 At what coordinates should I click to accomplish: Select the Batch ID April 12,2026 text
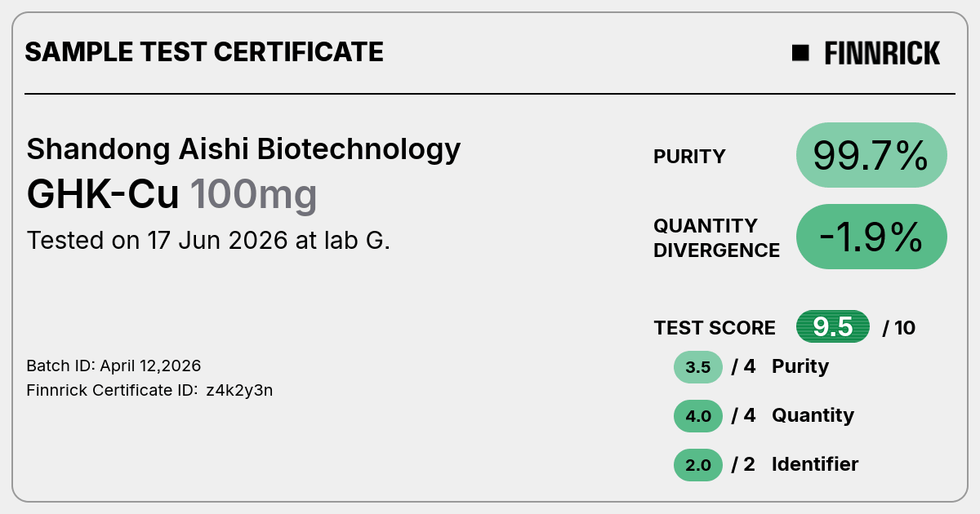[x=114, y=366]
